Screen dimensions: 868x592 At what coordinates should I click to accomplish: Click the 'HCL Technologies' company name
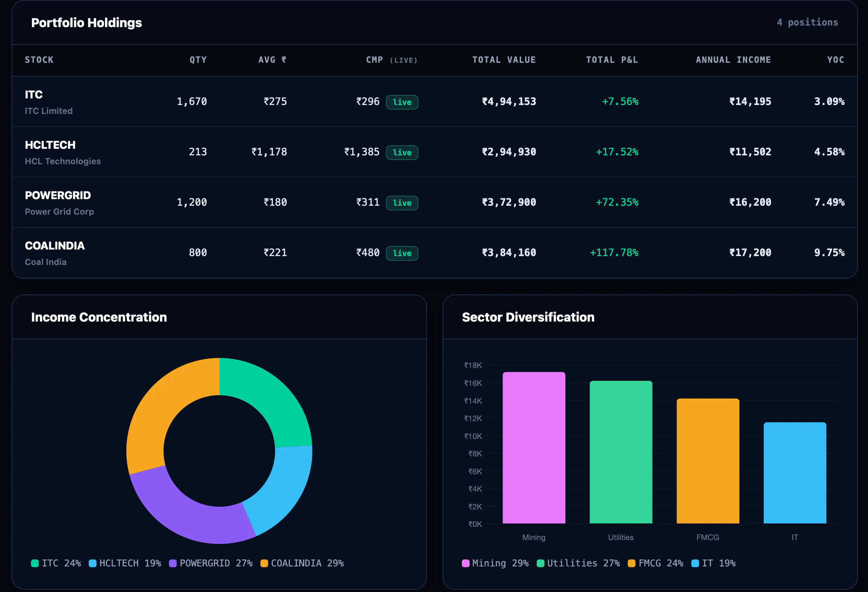(63, 161)
